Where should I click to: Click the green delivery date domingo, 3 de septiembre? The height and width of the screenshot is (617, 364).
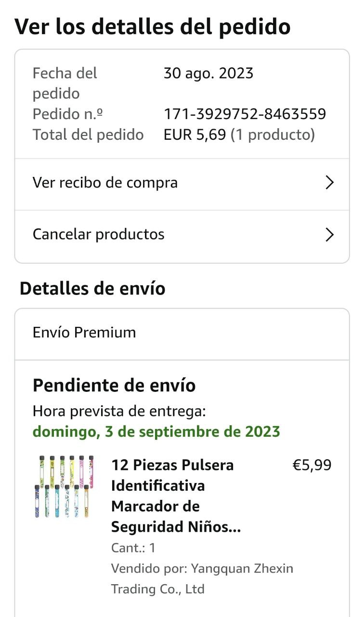156,431
